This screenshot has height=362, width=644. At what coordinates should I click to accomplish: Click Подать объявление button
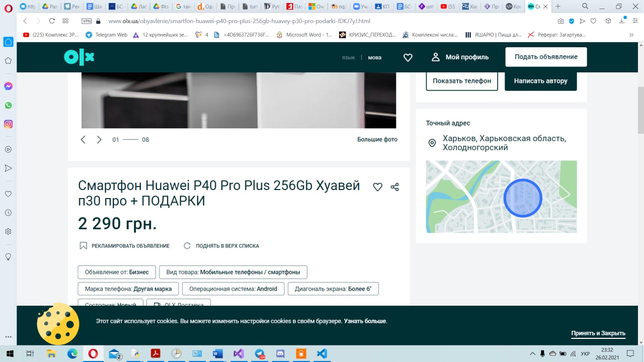pyautogui.click(x=546, y=57)
